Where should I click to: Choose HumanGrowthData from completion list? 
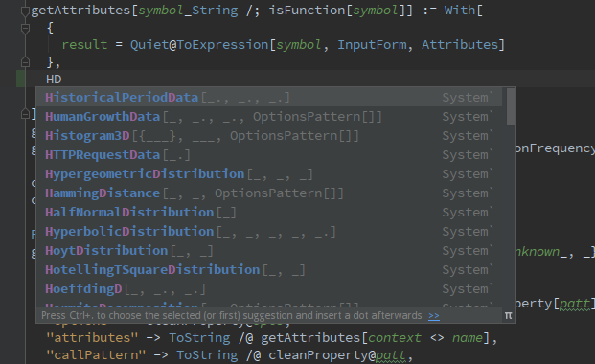click(x=269, y=117)
